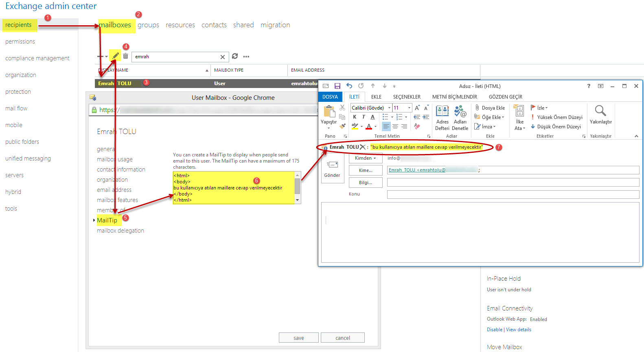
Task: Click Yüksek Önem Düzeyi high importance
Action: 556,117
